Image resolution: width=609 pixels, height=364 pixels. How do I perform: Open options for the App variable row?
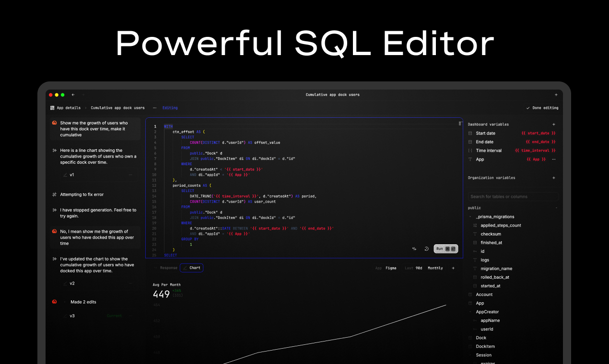point(554,159)
